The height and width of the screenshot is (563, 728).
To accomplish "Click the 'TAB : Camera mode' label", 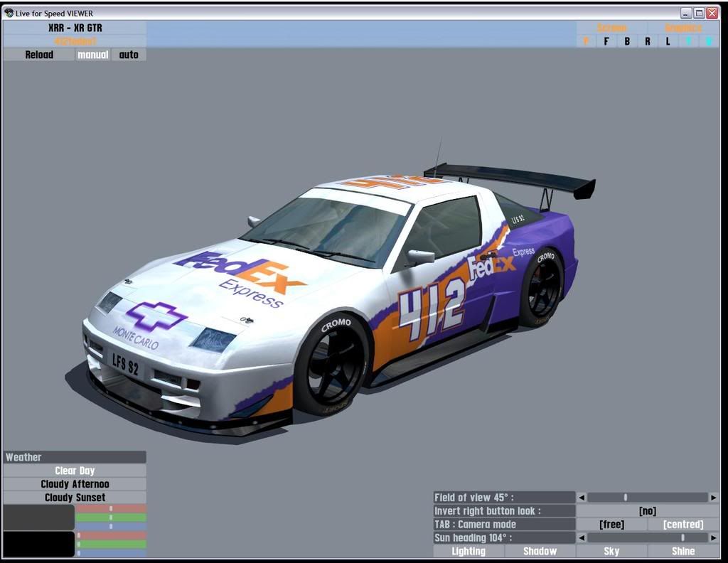I will (x=504, y=525).
